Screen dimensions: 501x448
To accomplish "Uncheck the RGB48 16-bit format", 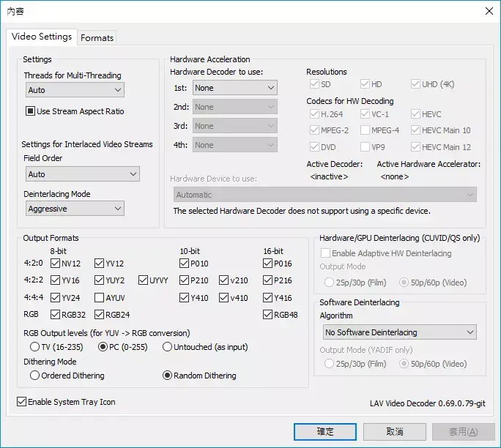I will pos(268,316).
